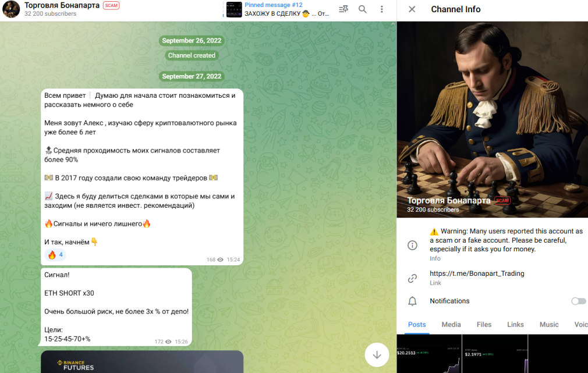This screenshot has width=588, height=373.
Task: Search within the channel using magnifier icon
Action: click(x=362, y=9)
